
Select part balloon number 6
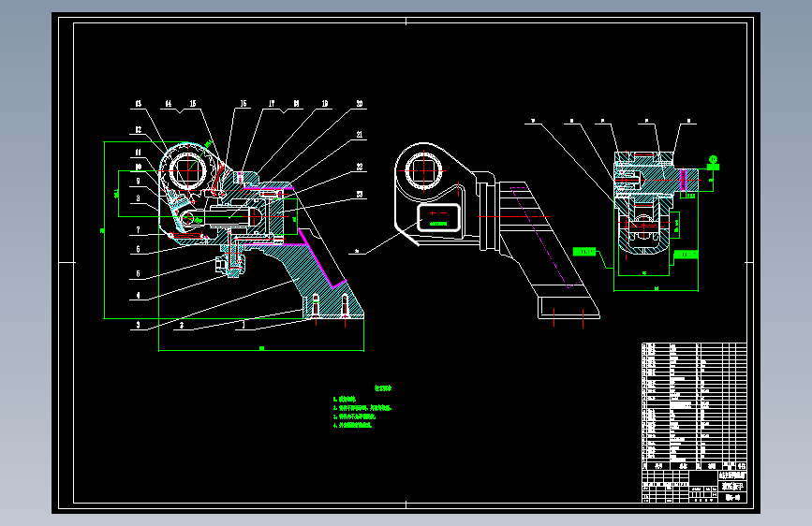(139, 250)
